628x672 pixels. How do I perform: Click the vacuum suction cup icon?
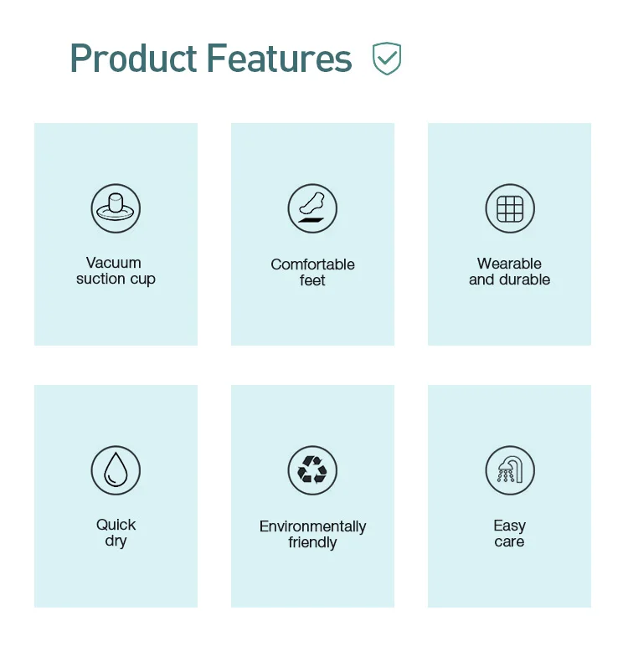coord(116,208)
